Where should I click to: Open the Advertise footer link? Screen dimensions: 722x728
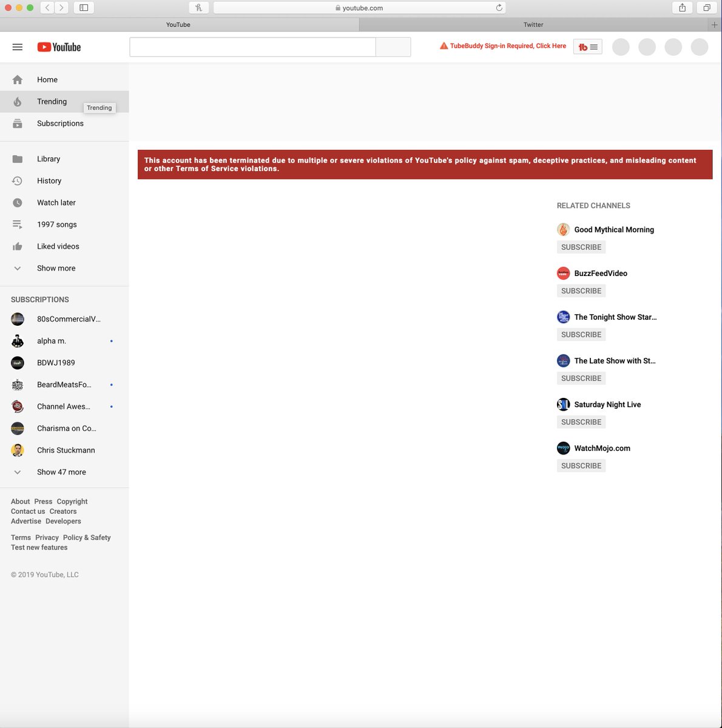click(x=26, y=521)
